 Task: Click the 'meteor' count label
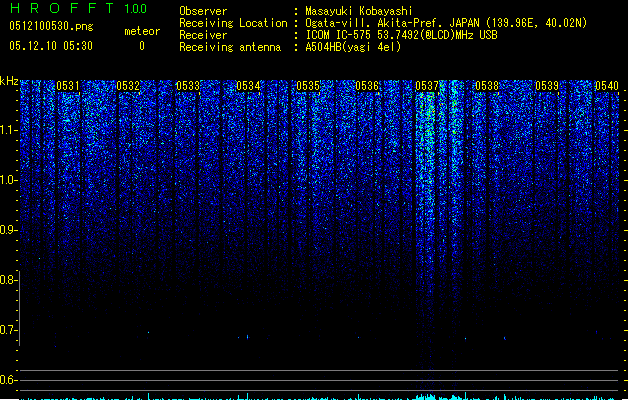coord(142,31)
